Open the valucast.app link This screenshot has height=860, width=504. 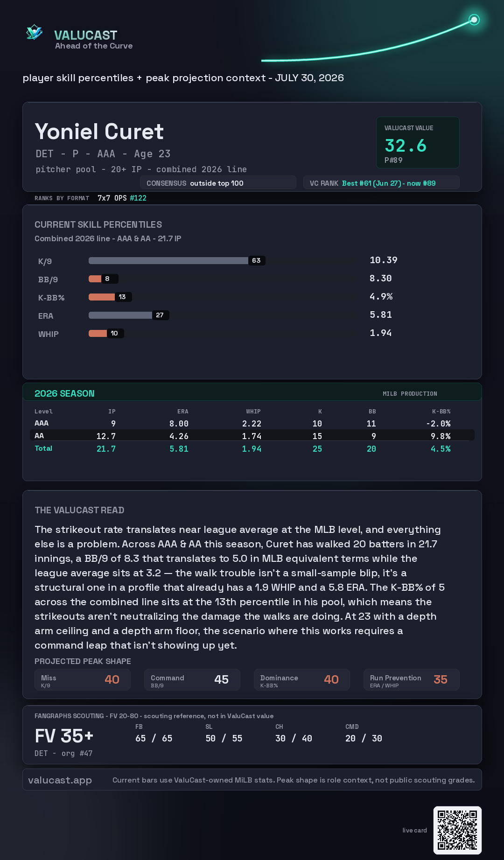coord(60,780)
